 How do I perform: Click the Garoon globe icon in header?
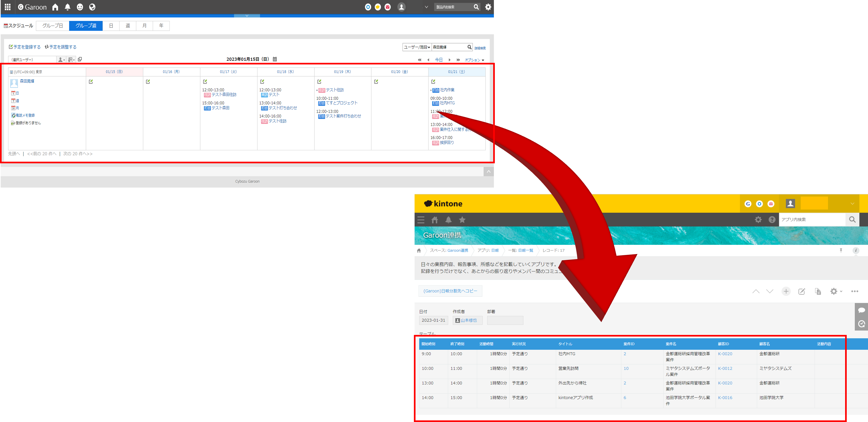92,7
